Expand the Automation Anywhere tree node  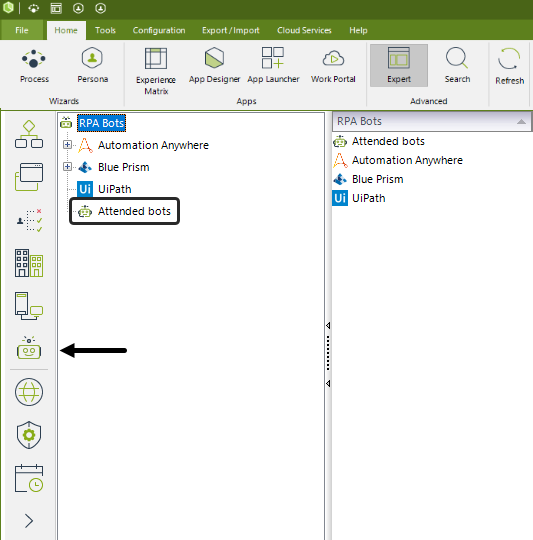pos(67,145)
